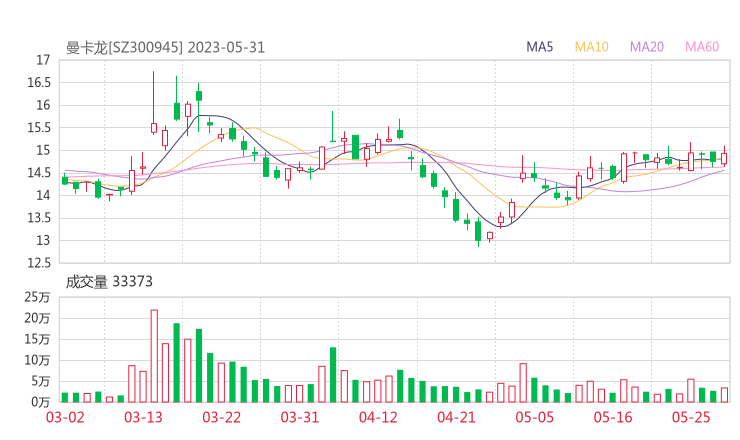
Task: Hide the MA20 line via its legend
Action: (x=647, y=47)
